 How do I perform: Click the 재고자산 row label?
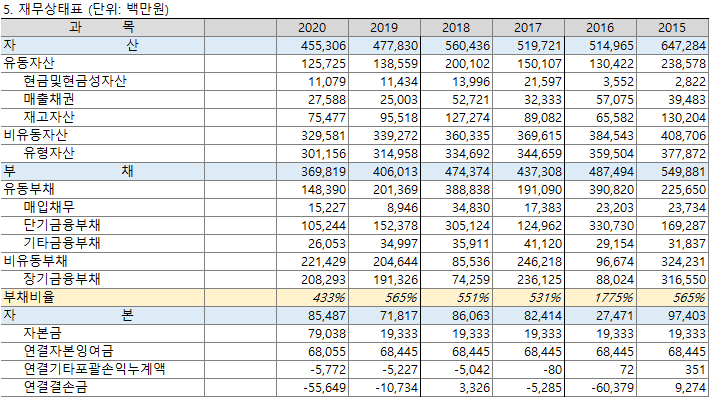click(49, 118)
